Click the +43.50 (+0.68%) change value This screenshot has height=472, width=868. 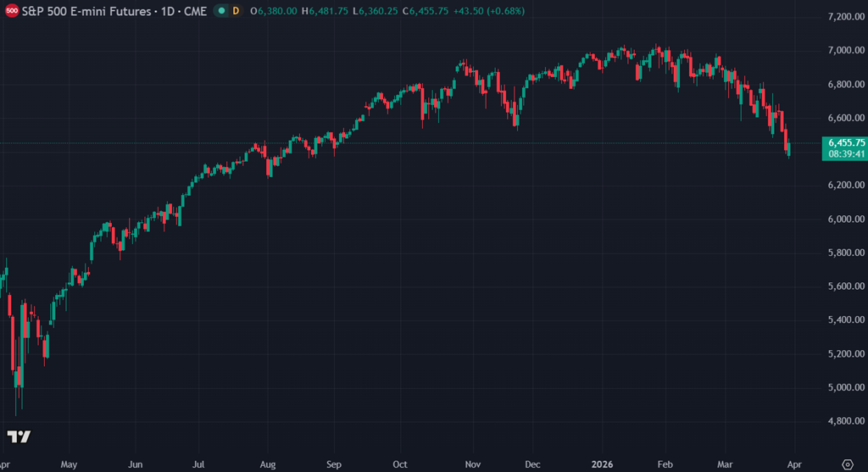(x=492, y=11)
